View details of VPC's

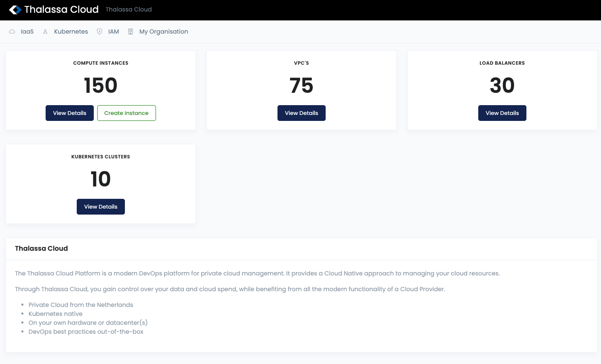click(301, 113)
